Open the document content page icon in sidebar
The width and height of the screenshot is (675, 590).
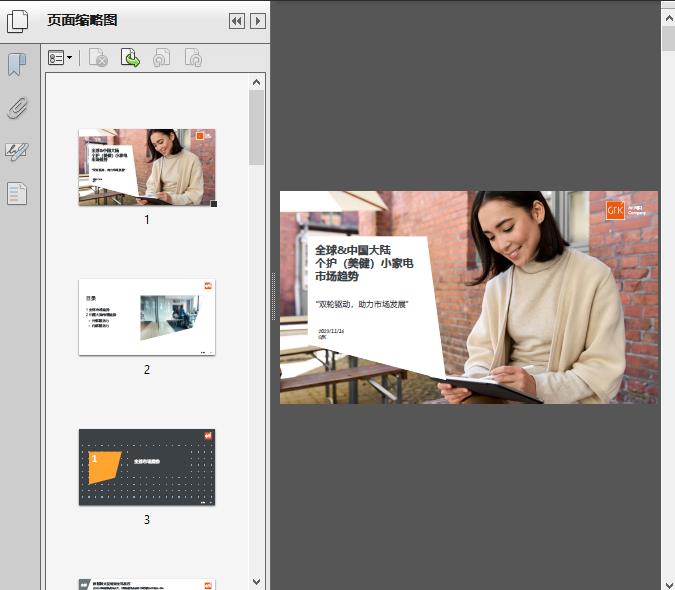(17, 193)
